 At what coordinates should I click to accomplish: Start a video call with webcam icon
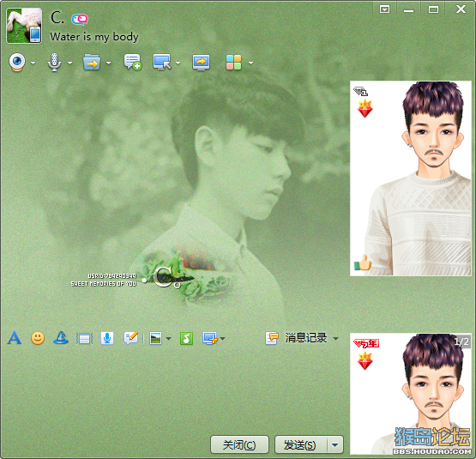point(17,63)
